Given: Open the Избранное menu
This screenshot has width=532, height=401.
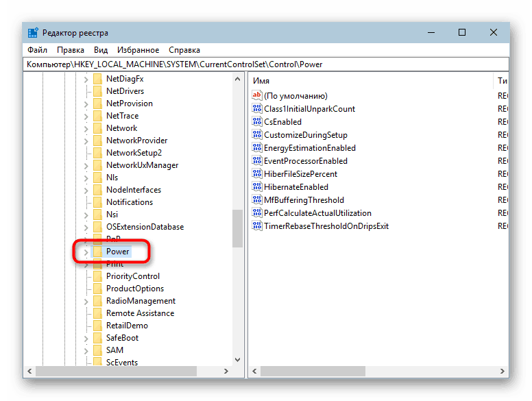Looking at the screenshot, I should click(x=138, y=50).
